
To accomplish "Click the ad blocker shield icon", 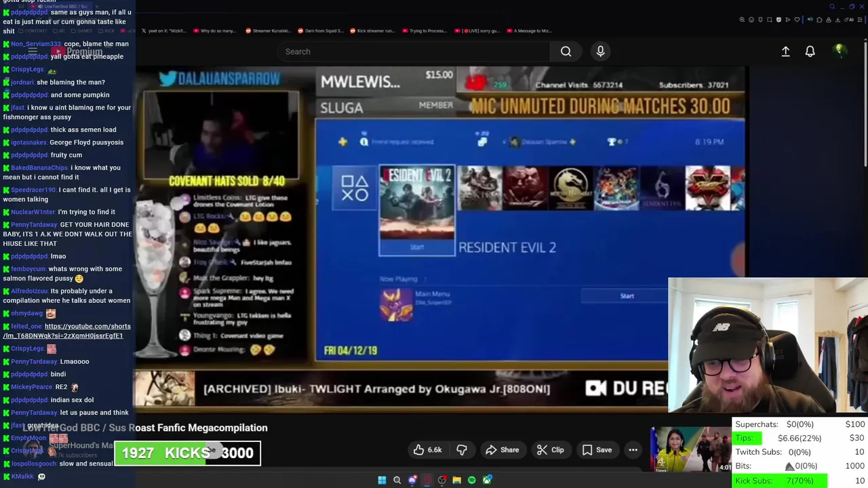I will click(778, 20).
